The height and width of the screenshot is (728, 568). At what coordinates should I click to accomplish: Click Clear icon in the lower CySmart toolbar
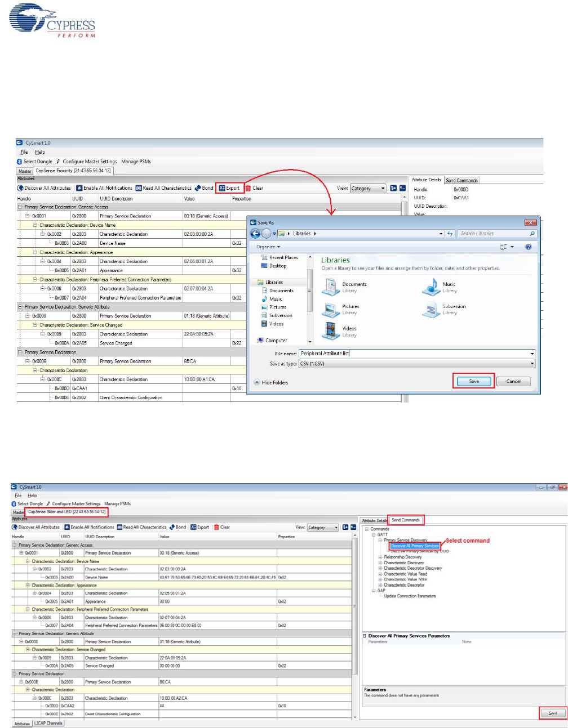pos(216,527)
